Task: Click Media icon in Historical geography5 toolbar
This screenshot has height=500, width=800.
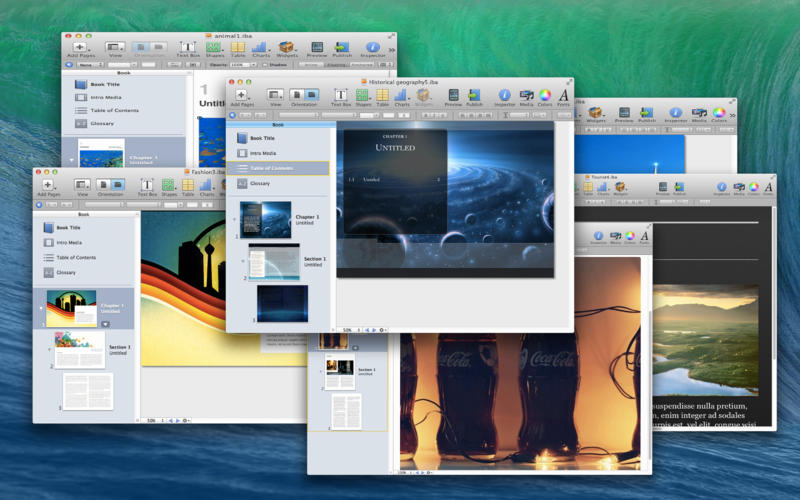Action: coord(526,96)
